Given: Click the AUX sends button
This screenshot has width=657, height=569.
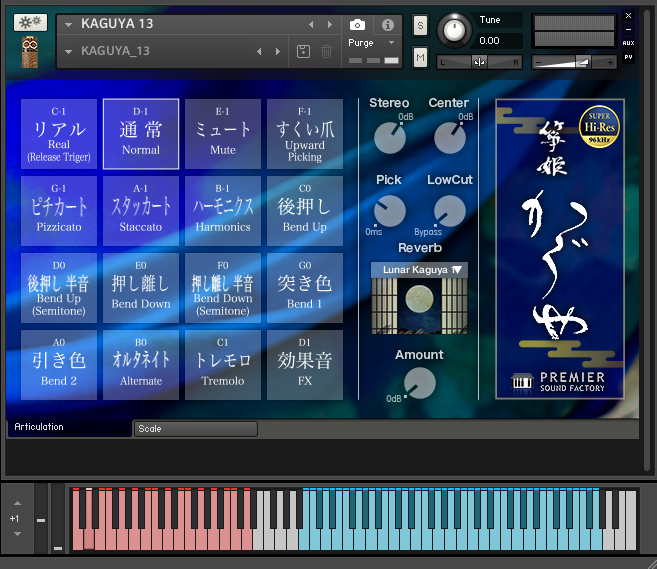Looking at the screenshot, I should (628, 43).
